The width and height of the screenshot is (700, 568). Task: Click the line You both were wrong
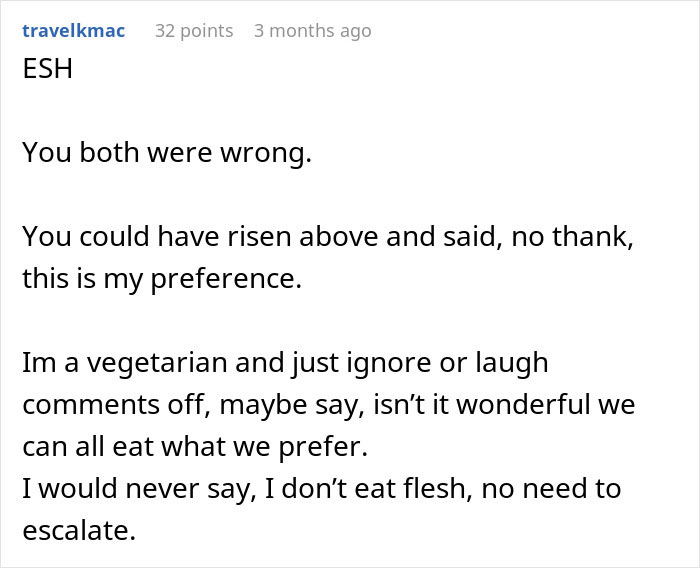[x=167, y=154]
